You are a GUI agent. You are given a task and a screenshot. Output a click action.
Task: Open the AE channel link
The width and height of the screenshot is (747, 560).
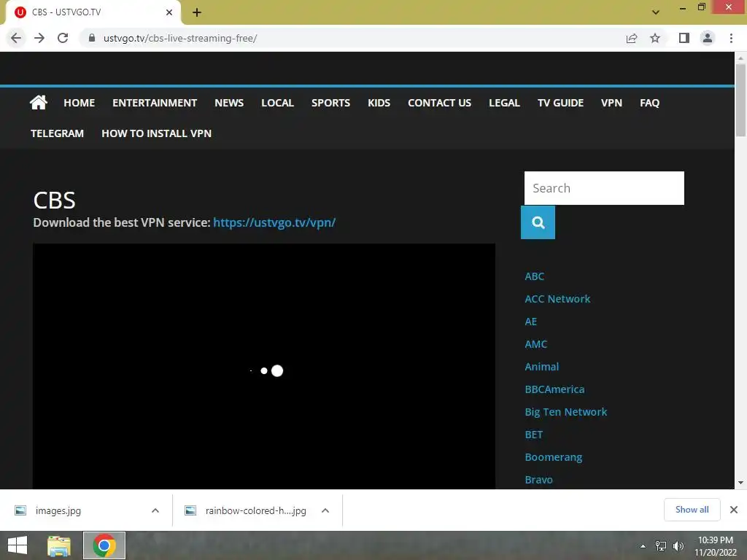531,322
